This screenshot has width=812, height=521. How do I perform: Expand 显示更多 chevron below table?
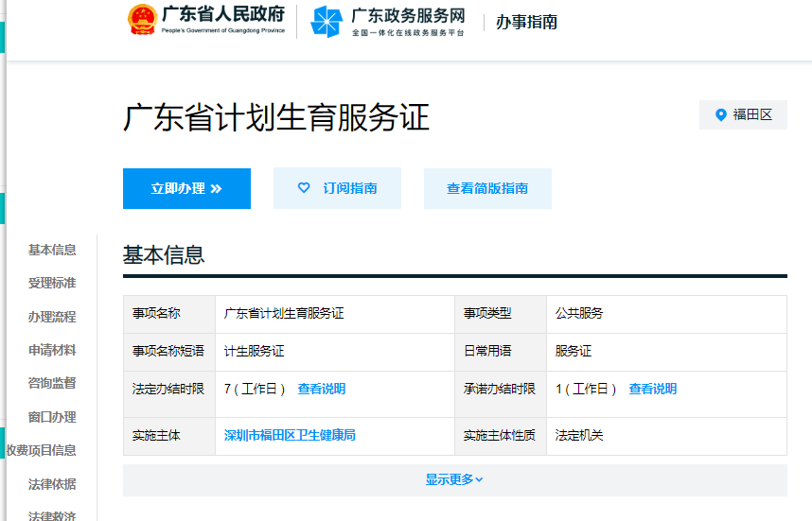pyautogui.click(x=480, y=479)
